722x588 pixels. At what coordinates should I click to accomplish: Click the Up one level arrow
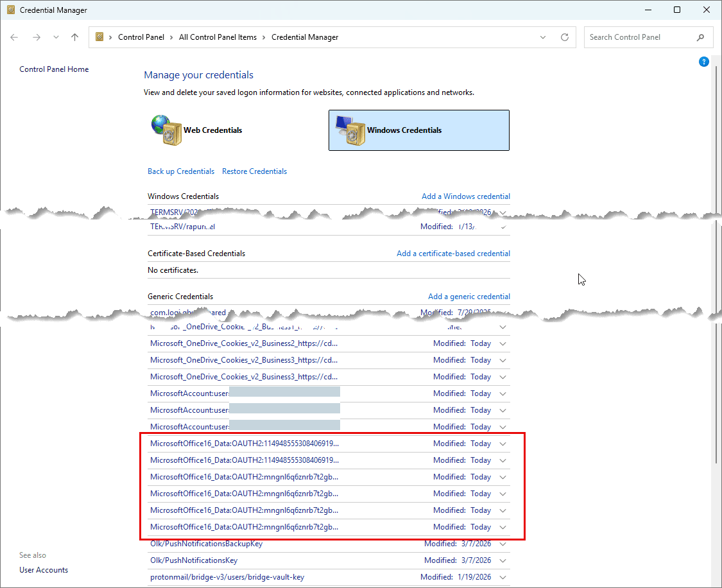point(75,37)
